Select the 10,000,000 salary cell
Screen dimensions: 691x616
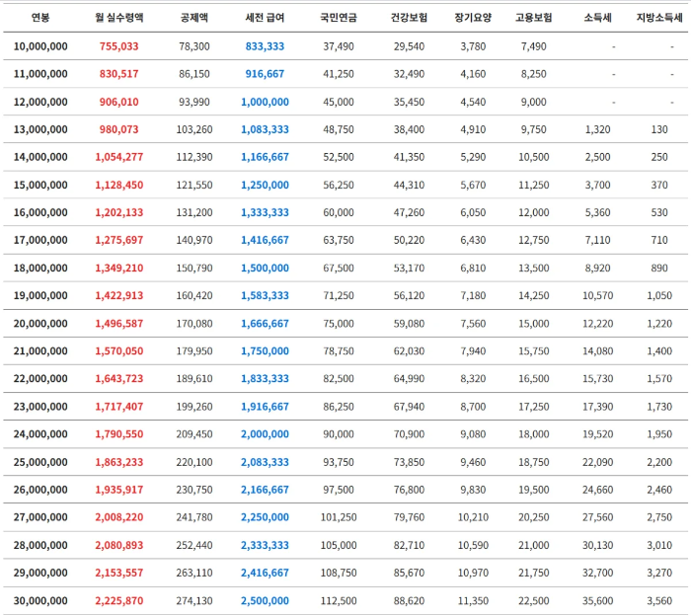click(x=40, y=46)
